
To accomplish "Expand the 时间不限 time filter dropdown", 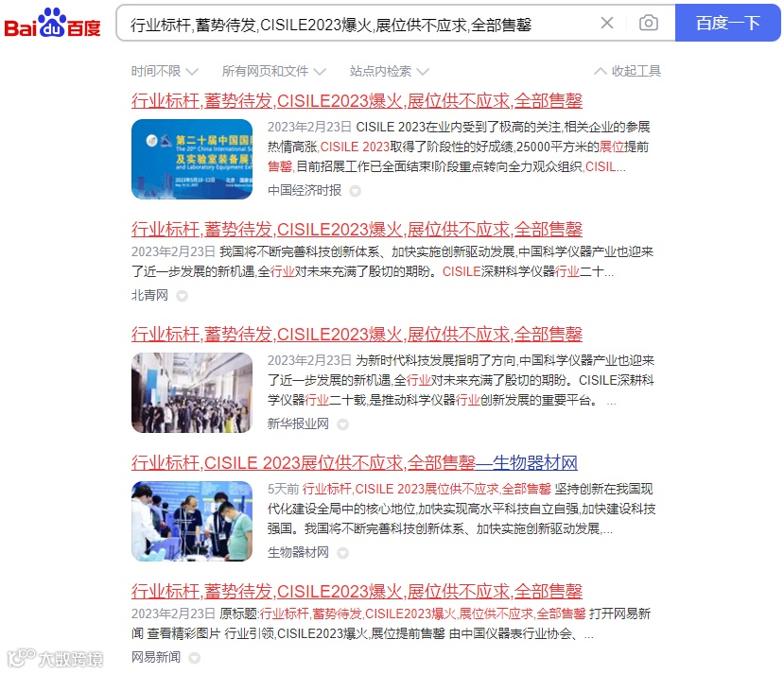I will click(x=165, y=72).
